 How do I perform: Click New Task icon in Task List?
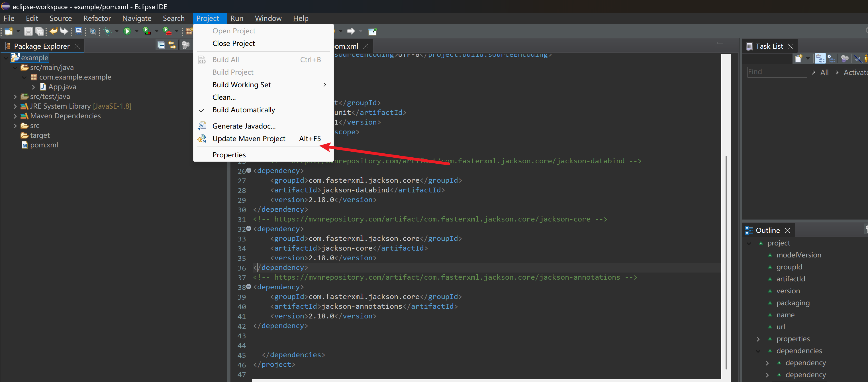[x=798, y=59]
